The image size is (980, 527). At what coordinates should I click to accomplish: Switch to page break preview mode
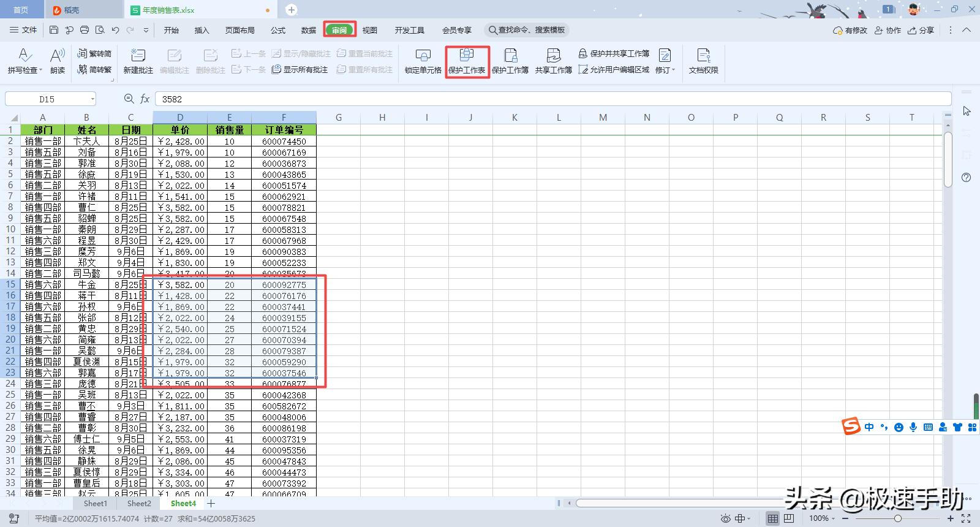[789, 518]
